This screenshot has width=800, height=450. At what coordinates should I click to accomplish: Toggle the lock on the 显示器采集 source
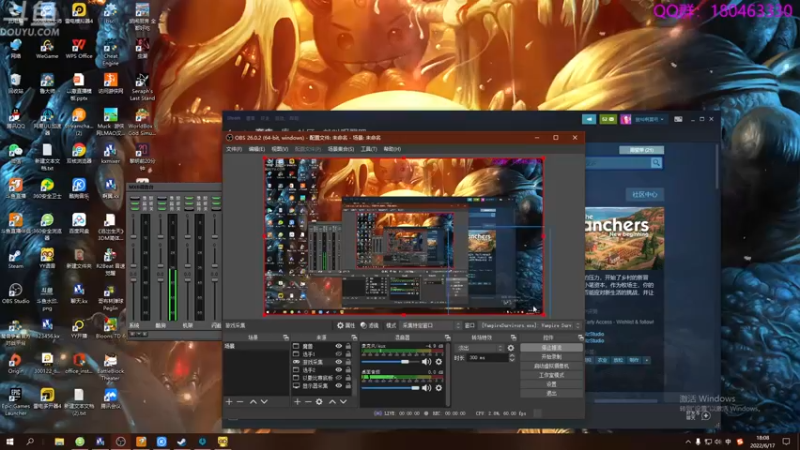click(x=348, y=386)
